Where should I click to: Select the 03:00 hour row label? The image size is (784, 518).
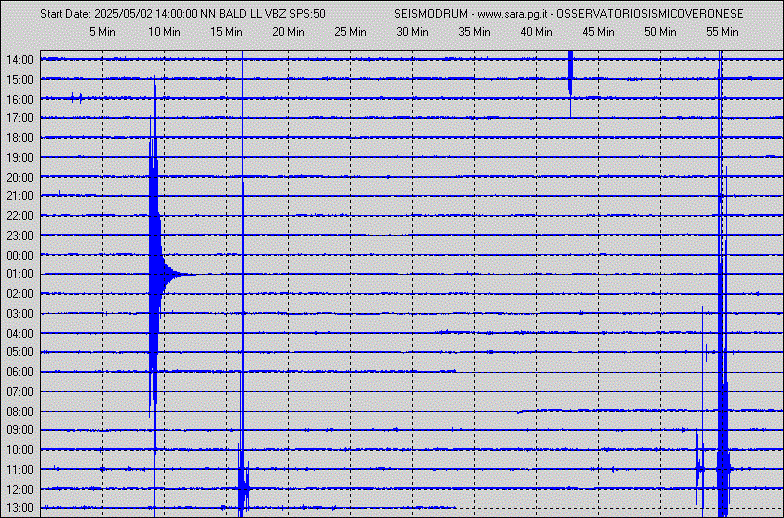pos(20,314)
